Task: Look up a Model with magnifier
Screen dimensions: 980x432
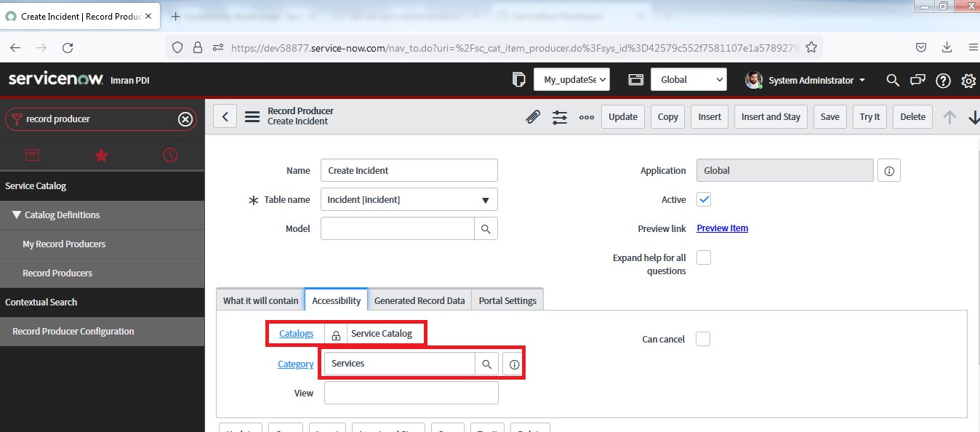Action: click(x=486, y=228)
